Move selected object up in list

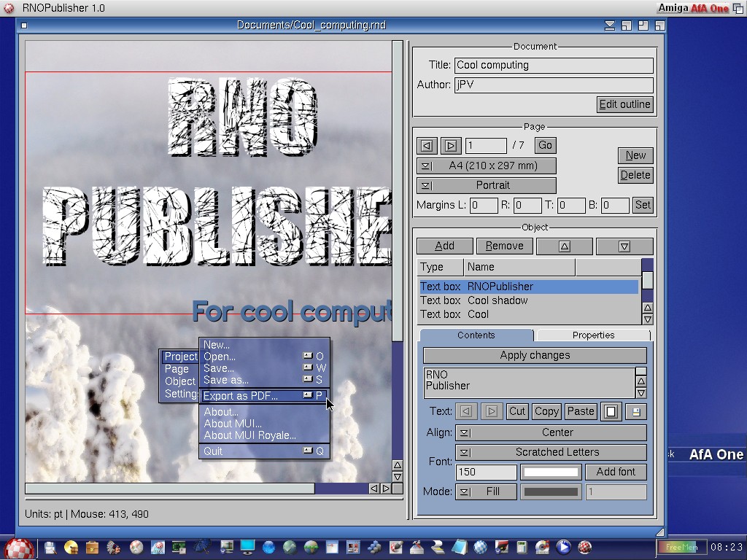(564, 246)
